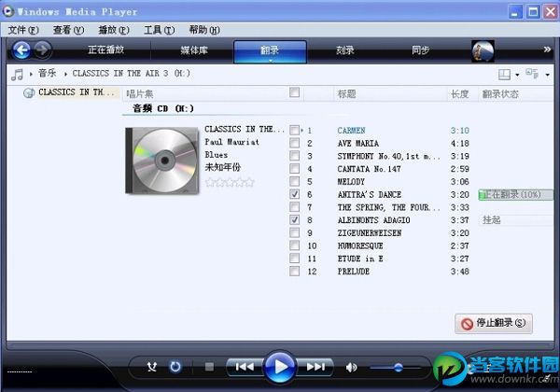Rate the album with the star rating

tap(230, 182)
